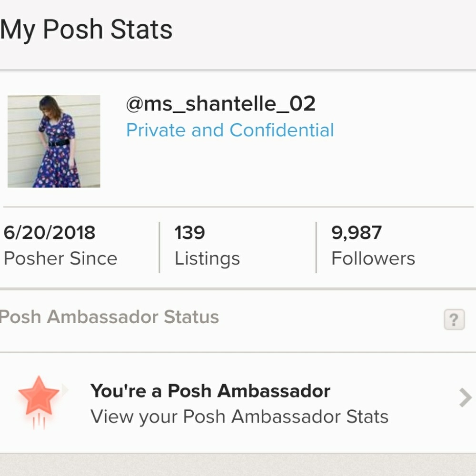The width and height of the screenshot is (476, 476).
Task: Open help for Posh Ambassador Status
Action: tap(453, 320)
